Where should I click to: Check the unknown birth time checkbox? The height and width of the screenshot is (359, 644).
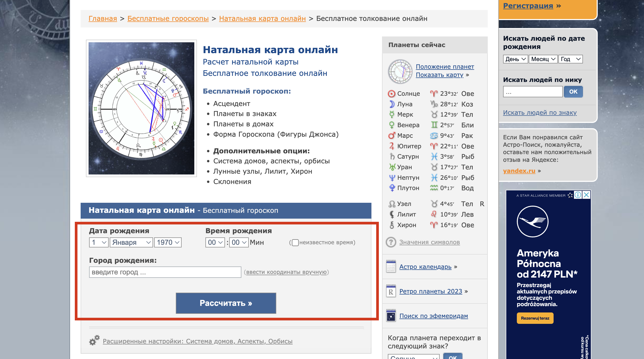pyautogui.click(x=295, y=242)
